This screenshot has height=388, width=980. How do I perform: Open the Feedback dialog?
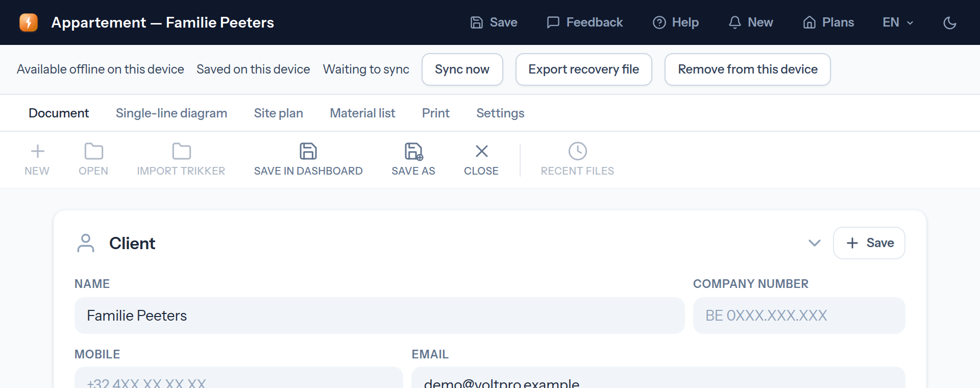pos(585,22)
